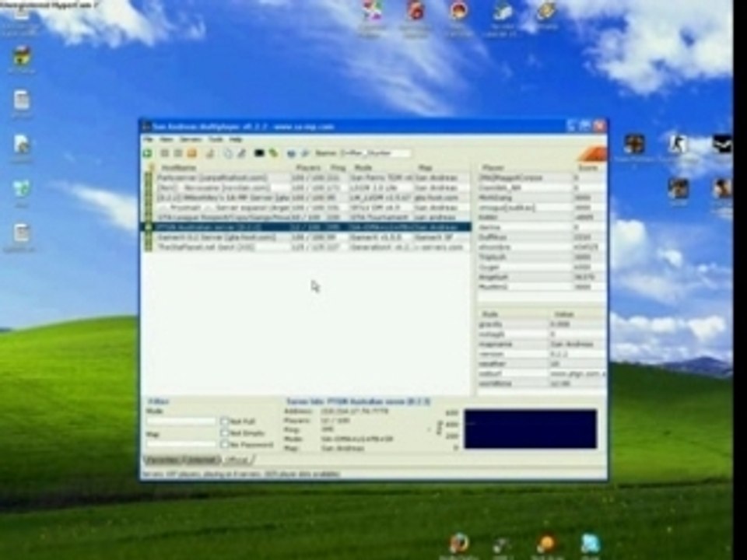The image size is (747, 560).
Task: Open the Help menu
Action: coord(235,139)
